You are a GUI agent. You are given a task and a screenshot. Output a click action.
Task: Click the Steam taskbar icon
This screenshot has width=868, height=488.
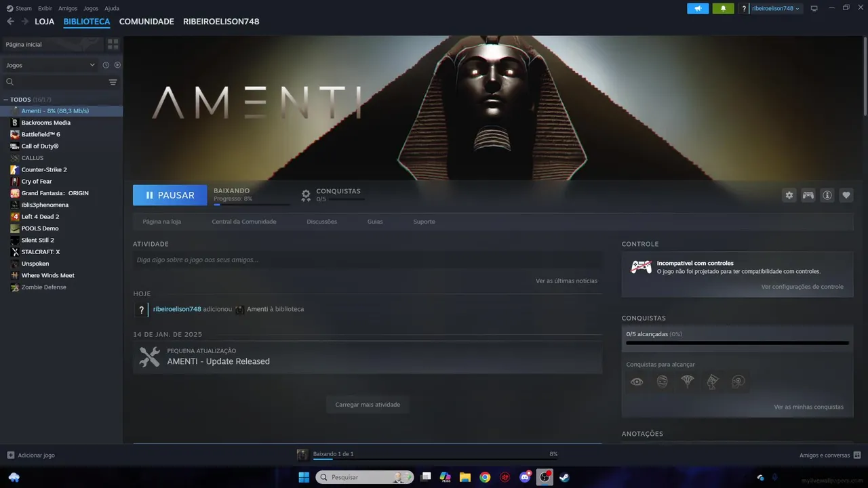coord(564,477)
